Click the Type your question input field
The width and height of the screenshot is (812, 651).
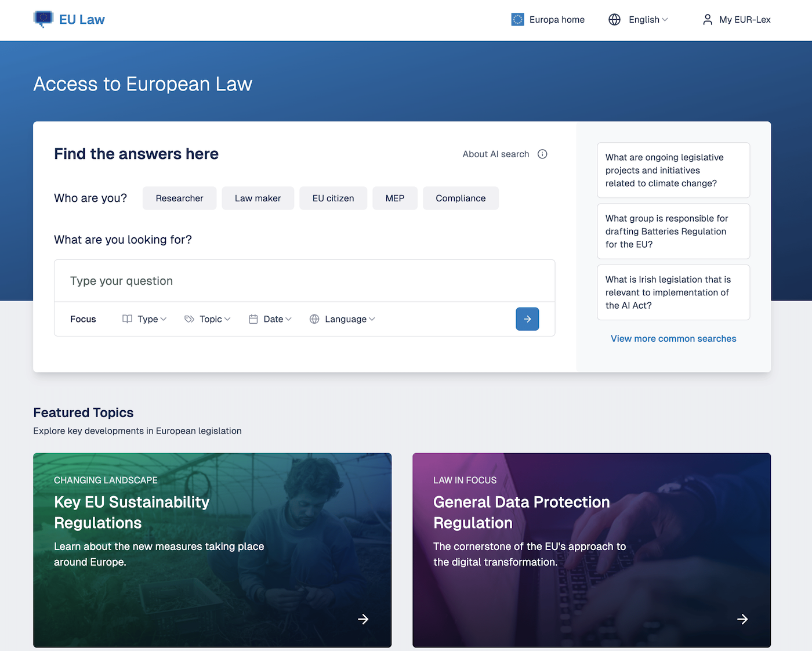304,281
